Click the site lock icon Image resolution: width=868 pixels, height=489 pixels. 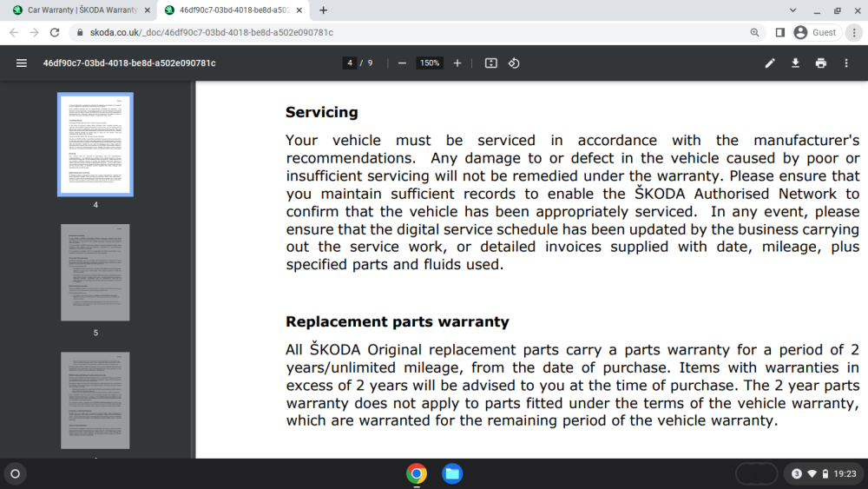80,33
